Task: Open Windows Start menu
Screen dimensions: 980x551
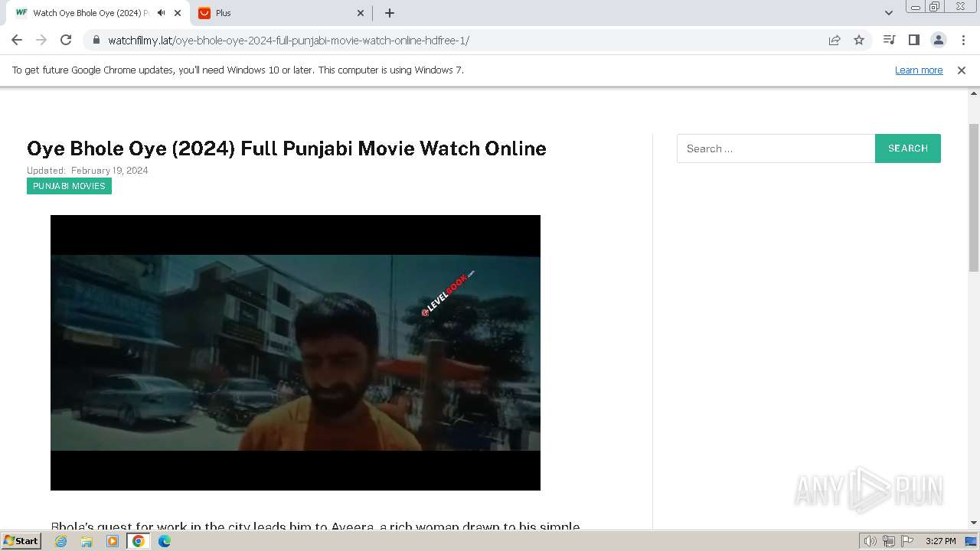Action: [x=21, y=540]
